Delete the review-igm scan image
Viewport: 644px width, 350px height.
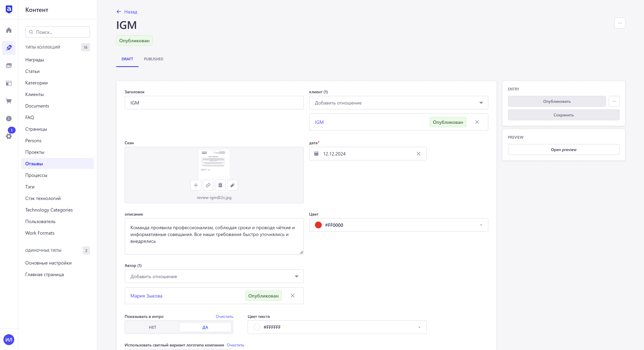(x=220, y=185)
